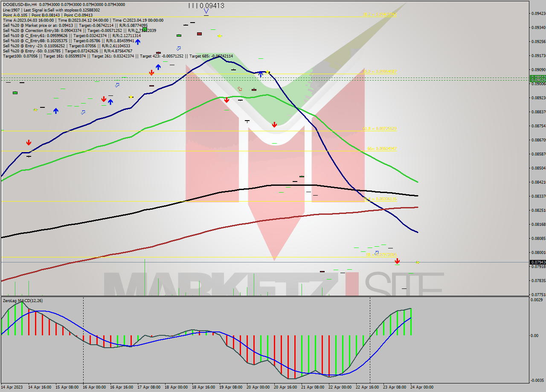Click the '15 Apr 08:00' time label
This screenshot has height=392, width=546.
point(67,387)
